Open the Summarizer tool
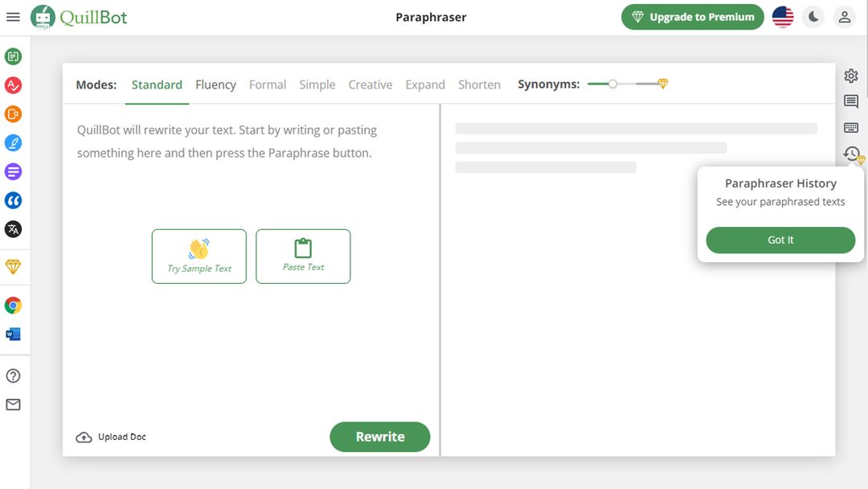 (13, 171)
